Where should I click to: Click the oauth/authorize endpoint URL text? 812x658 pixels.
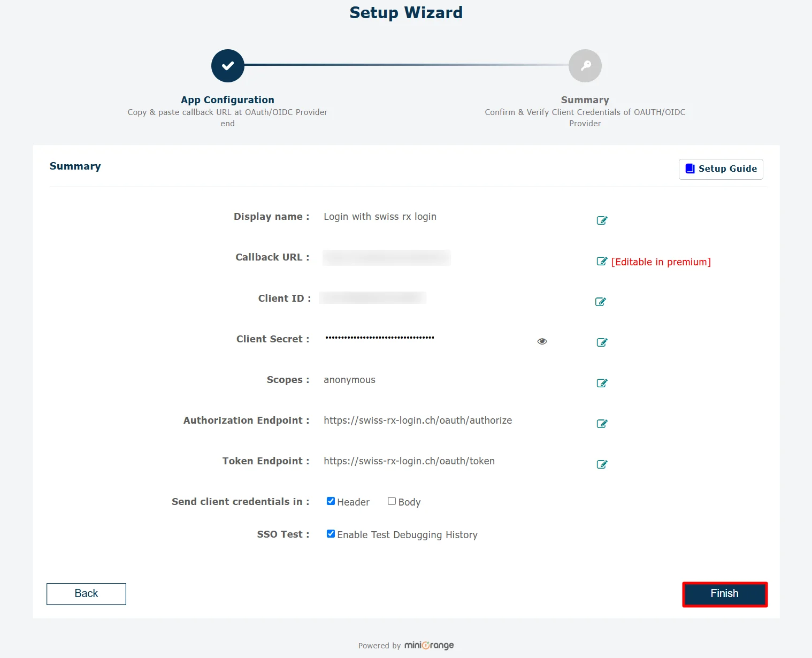418,420
